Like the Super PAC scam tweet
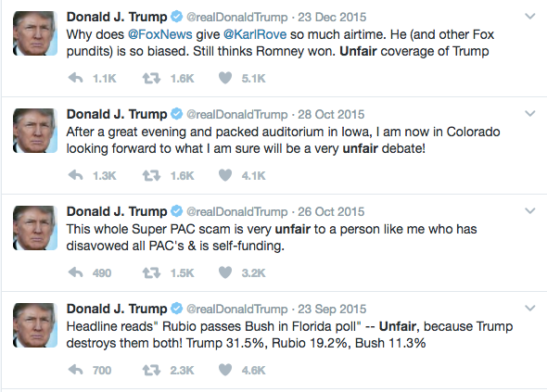Screen dimensions: 547x392 click(225, 272)
